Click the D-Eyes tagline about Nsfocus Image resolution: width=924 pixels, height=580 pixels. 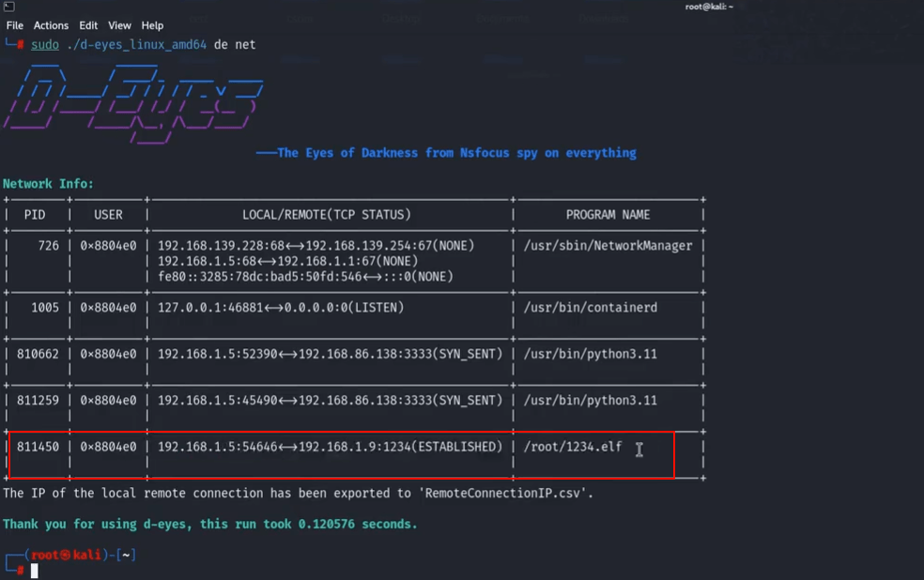446,153
